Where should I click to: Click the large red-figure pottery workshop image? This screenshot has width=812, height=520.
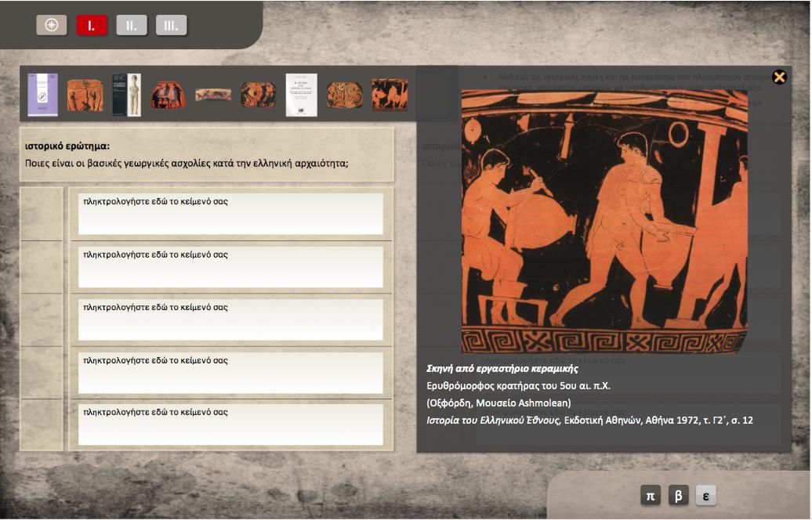coord(604,222)
